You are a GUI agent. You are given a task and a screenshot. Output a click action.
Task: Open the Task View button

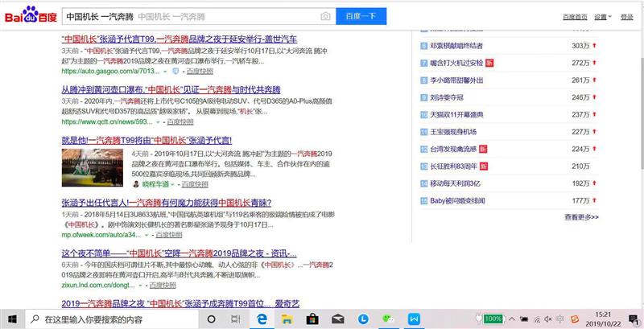pyautogui.click(x=235, y=319)
